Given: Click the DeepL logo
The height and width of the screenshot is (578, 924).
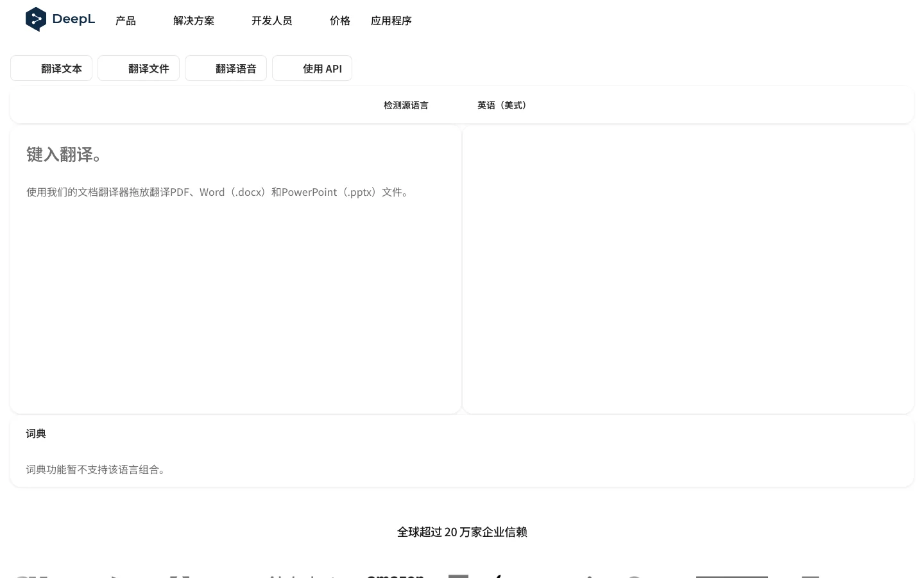Looking at the screenshot, I should [60, 19].
